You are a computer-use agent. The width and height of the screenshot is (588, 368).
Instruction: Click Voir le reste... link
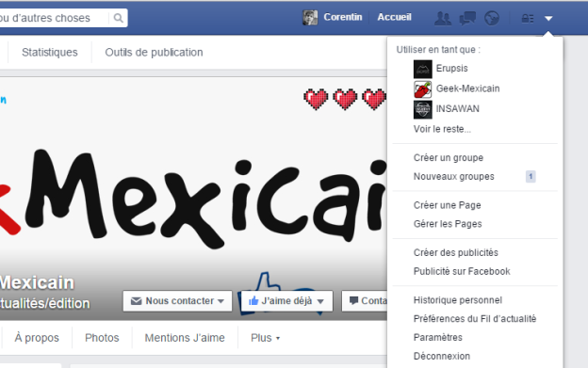pos(442,129)
